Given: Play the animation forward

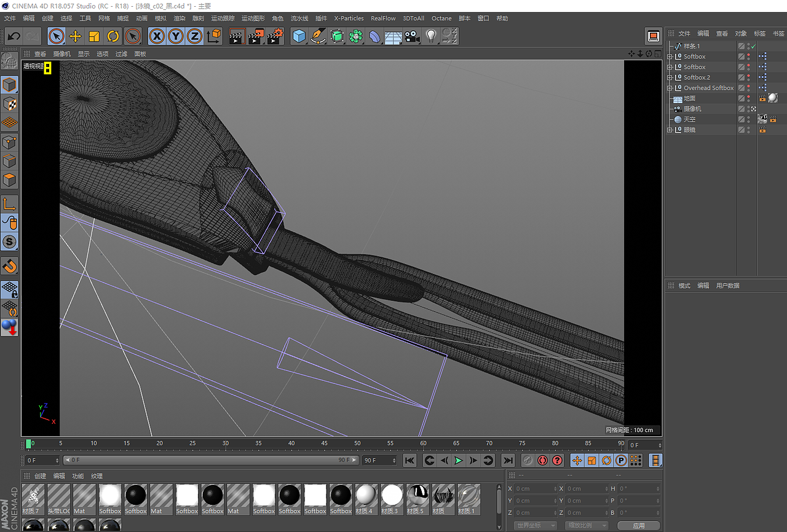Looking at the screenshot, I should [459, 460].
